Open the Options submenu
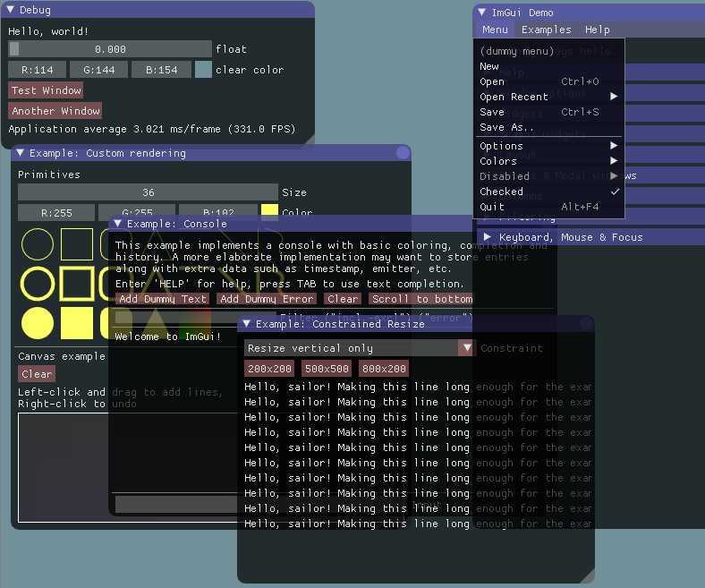The height and width of the screenshot is (588, 705). click(x=548, y=146)
